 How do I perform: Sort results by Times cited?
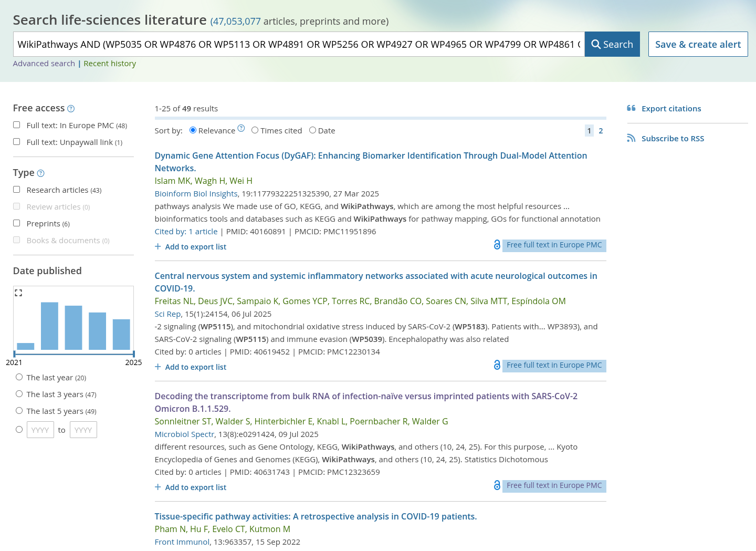[255, 130]
